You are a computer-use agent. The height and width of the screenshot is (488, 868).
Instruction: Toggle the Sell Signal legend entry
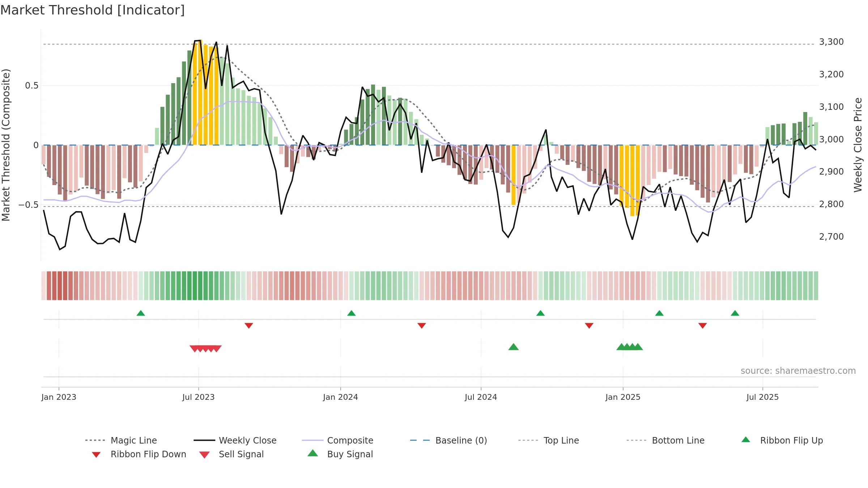click(231, 454)
